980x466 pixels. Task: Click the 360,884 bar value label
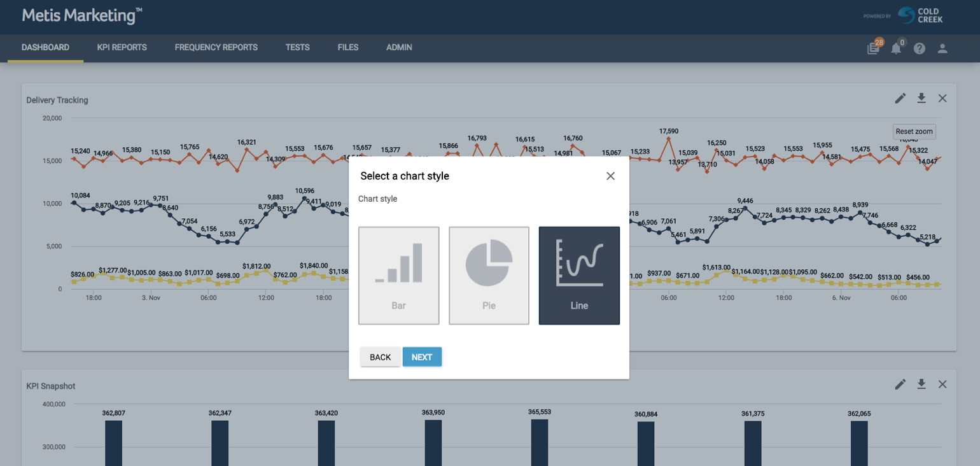[x=646, y=414]
